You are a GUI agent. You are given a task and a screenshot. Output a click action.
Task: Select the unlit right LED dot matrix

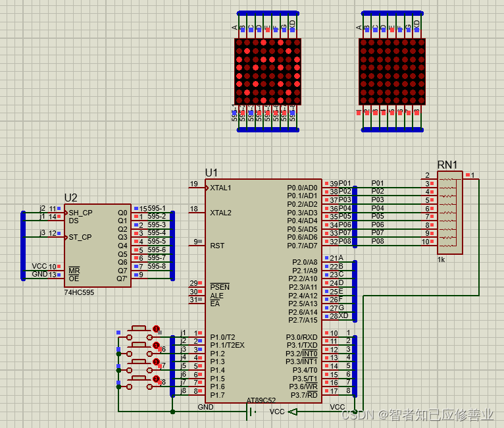(392, 72)
